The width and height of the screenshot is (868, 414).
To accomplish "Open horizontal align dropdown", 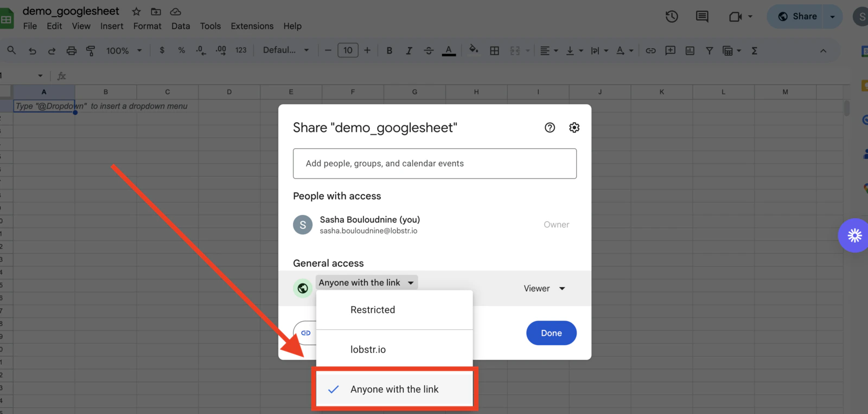I will pyautogui.click(x=549, y=50).
